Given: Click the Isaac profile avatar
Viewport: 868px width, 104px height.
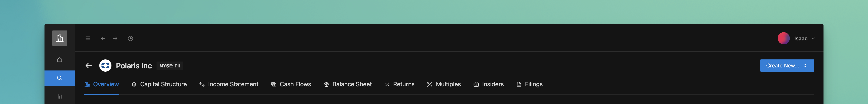Looking at the screenshot, I should pos(783,38).
